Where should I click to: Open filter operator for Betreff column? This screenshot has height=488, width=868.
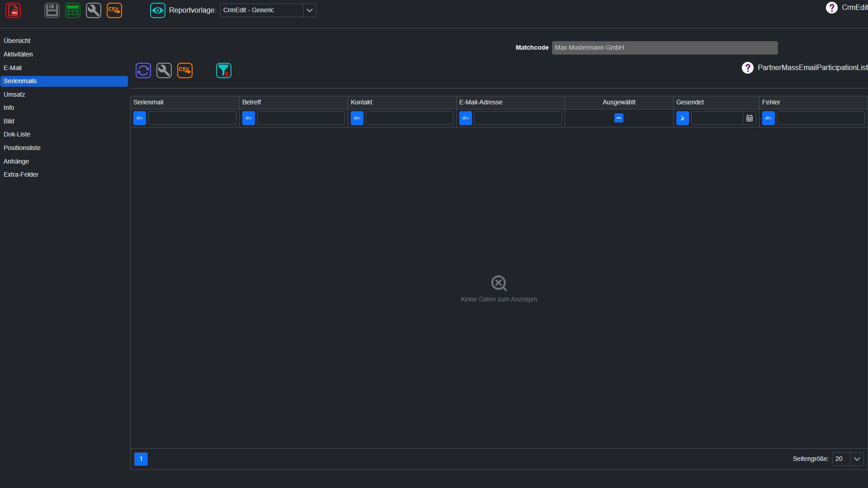pos(249,118)
